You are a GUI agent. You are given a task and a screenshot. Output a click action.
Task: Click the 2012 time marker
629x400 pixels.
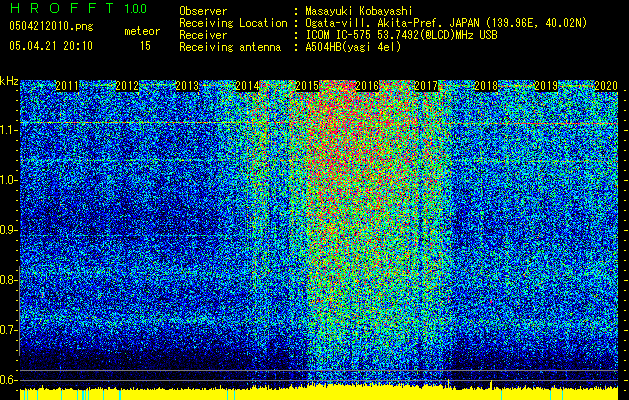click(127, 86)
